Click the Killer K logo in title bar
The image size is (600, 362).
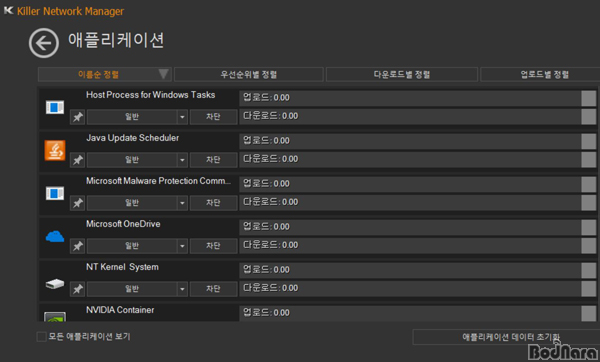tap(8, 10)
